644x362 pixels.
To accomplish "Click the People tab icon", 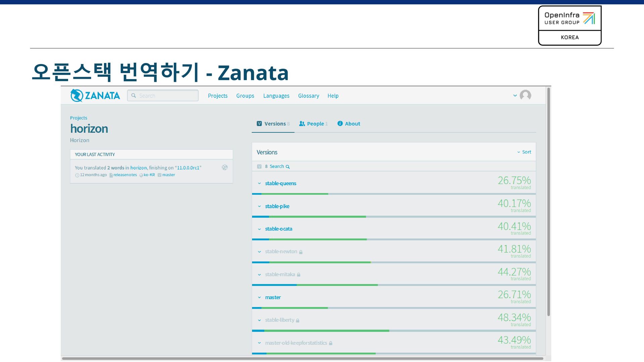I will (x=302, y=124).
